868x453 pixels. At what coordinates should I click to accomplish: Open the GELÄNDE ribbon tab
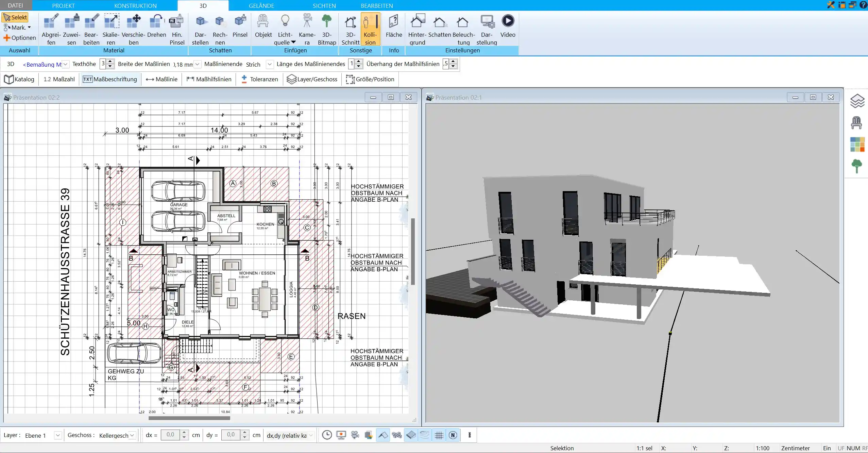tap(261, 5)
